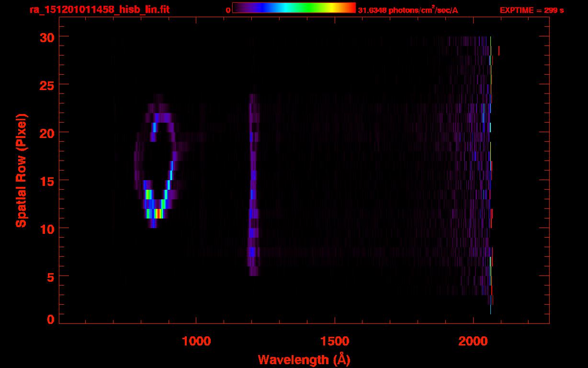Click the 0 label beside the colorbar
This screenshot has width=588, height=368.
pos(228,10)
